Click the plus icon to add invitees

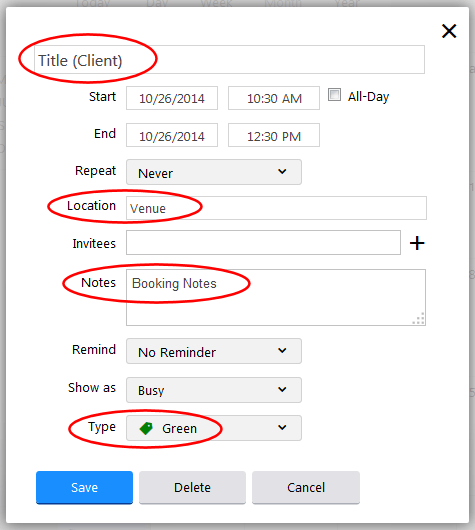417,243
